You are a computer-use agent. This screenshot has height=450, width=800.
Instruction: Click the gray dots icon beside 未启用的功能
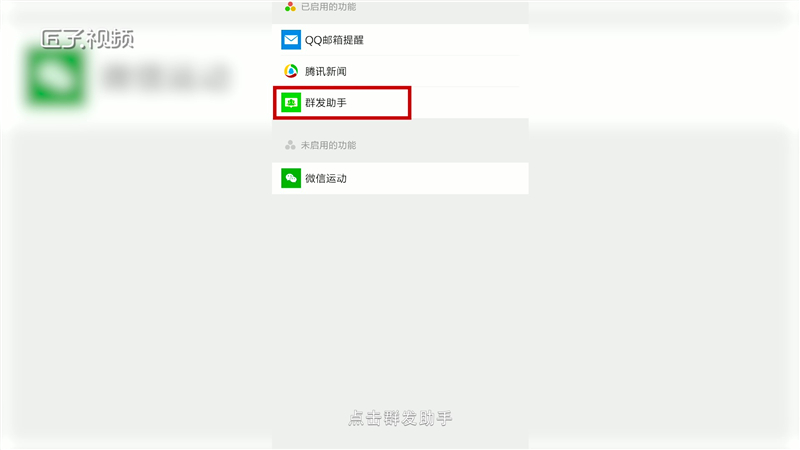(290, 145)
